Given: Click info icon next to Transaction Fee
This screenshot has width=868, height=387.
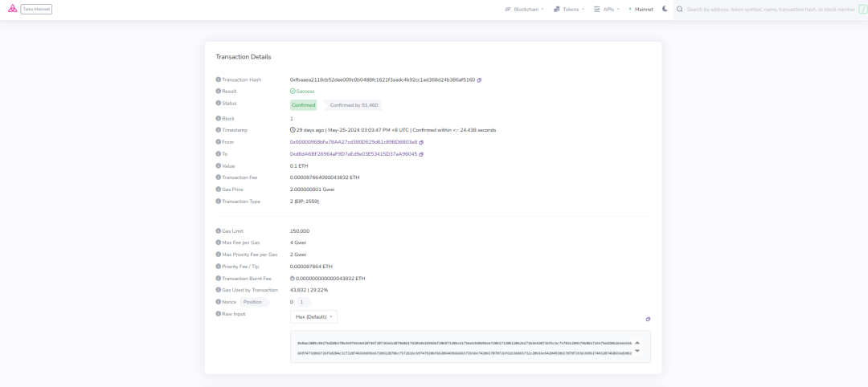Looking at the screenshot, I should pos(218,177).
